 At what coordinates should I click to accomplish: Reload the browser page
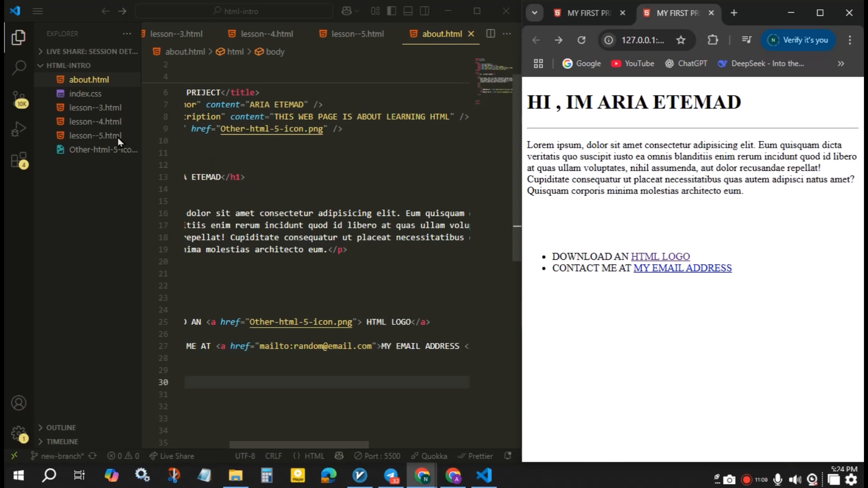point(581,40)
